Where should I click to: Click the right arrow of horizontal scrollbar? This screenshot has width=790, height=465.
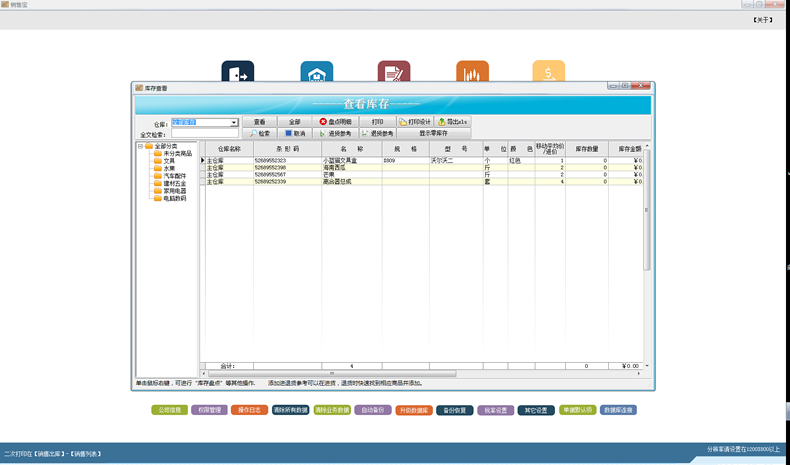tap(639, 374)
